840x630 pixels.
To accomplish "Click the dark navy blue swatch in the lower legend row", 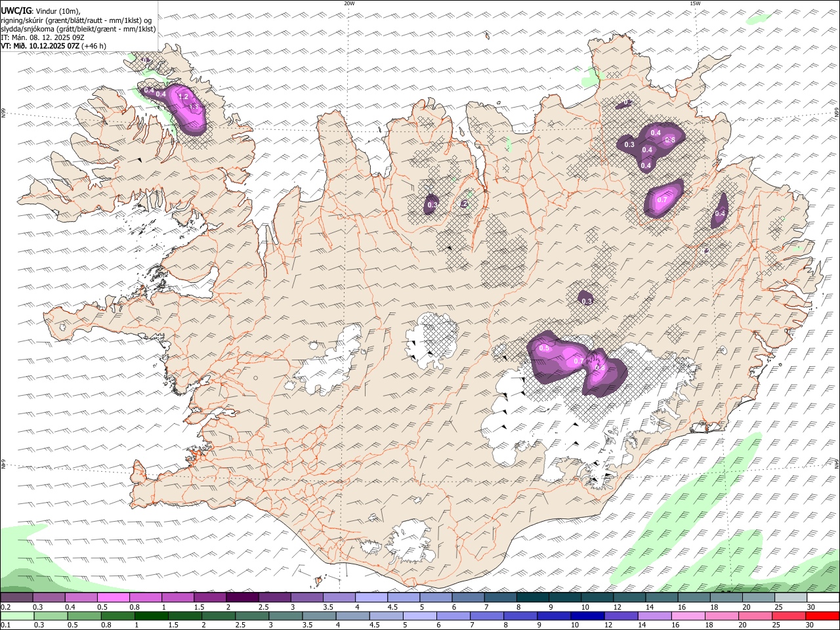I will (x=586, y=616).
